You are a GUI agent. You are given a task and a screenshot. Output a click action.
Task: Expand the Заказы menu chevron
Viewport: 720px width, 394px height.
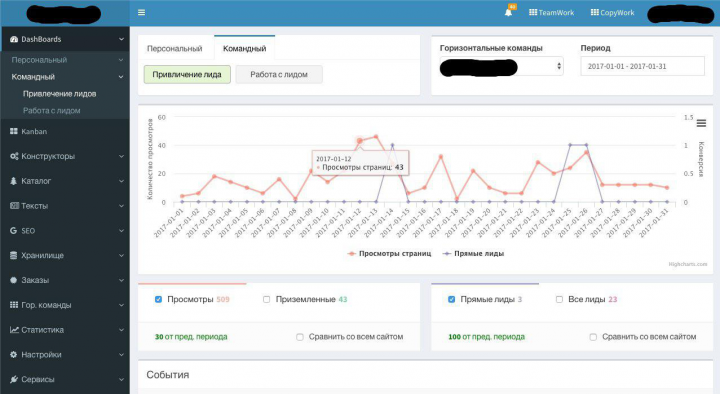tap(121, 280)
